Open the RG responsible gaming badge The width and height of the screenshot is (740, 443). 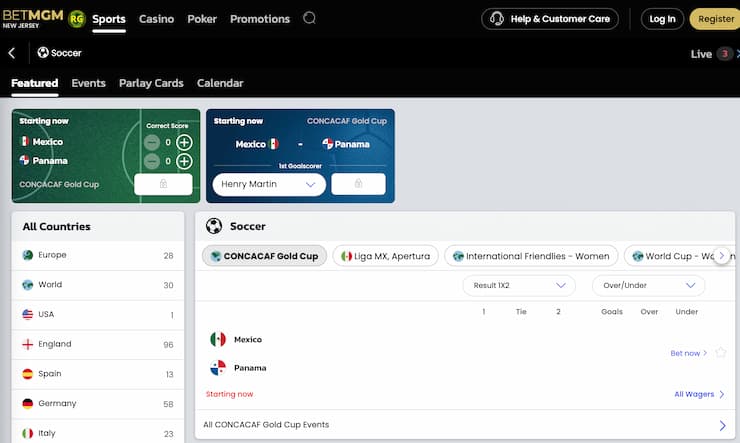[x=76, y=19]
